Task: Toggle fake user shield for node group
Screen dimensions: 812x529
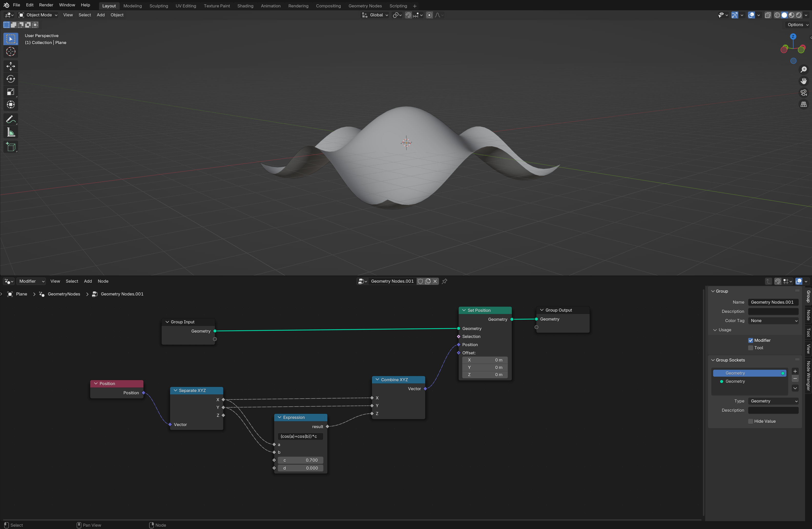Action: 420,281
